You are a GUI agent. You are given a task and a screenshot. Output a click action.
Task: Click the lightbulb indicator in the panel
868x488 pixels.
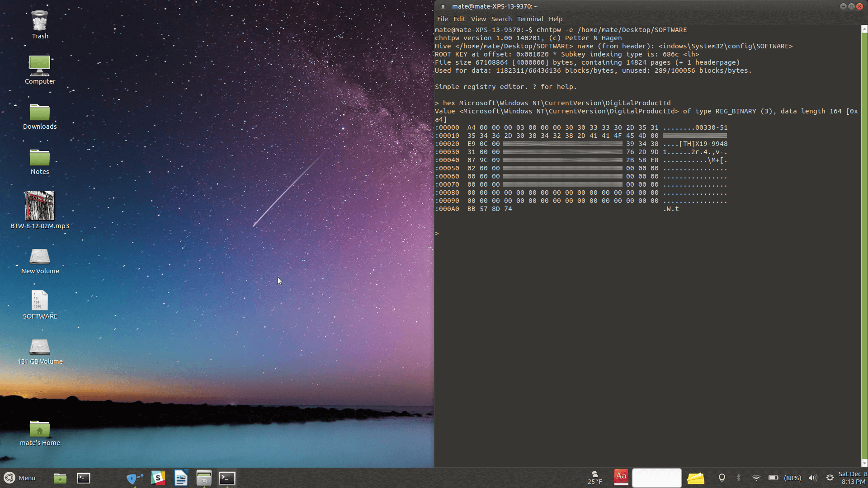point(722,478)
